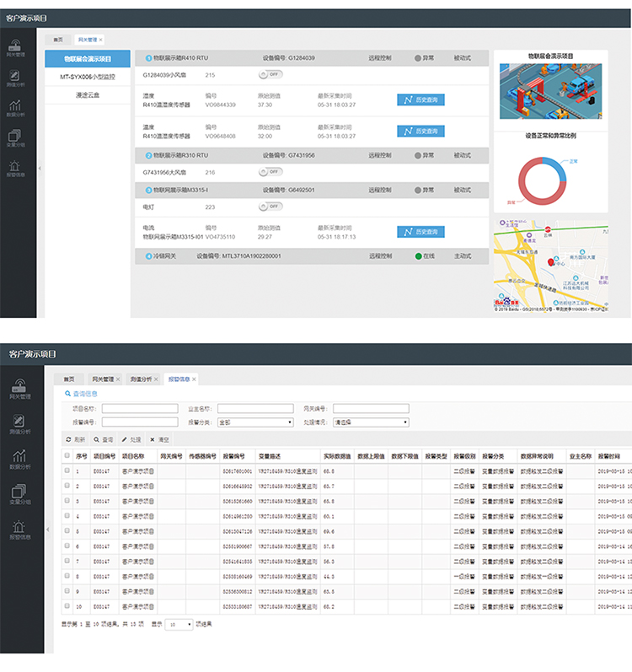Click 报警信息 icon in the lower sidebar
This screenshot has width=632, height=672.
click(19, 527)
